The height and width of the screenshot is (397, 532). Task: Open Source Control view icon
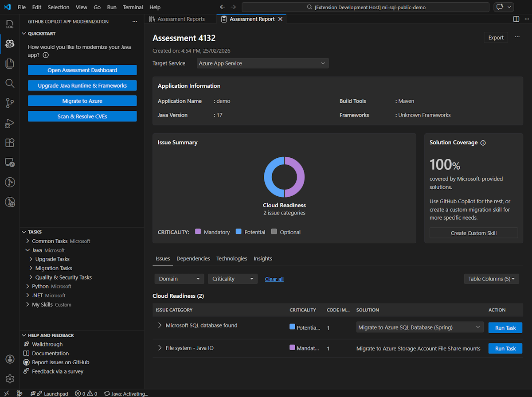[10, 103]
